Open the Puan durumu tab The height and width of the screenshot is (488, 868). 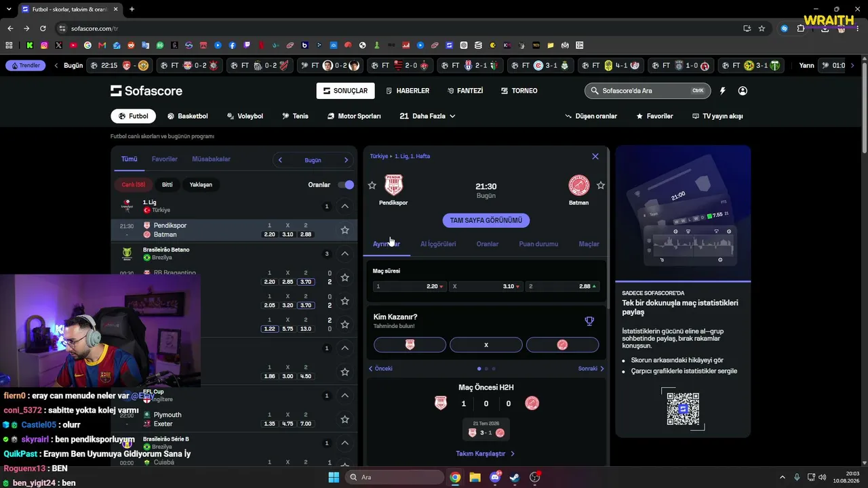(x=538, y=244)
